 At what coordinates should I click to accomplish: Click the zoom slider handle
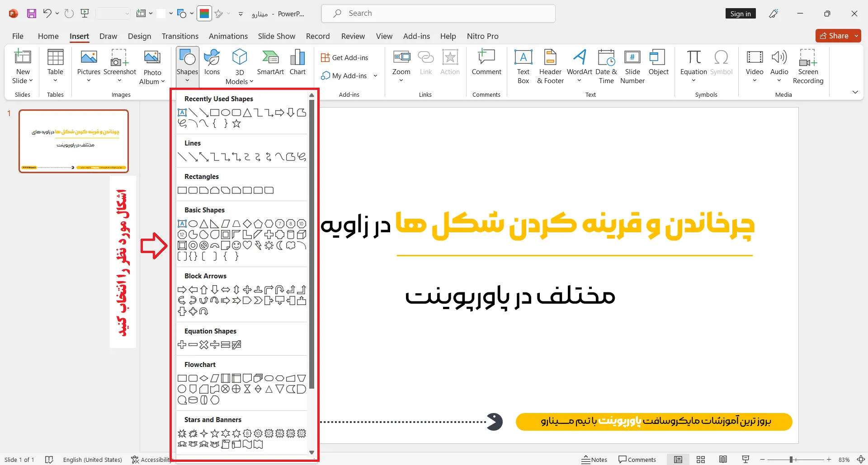[791, 460]
